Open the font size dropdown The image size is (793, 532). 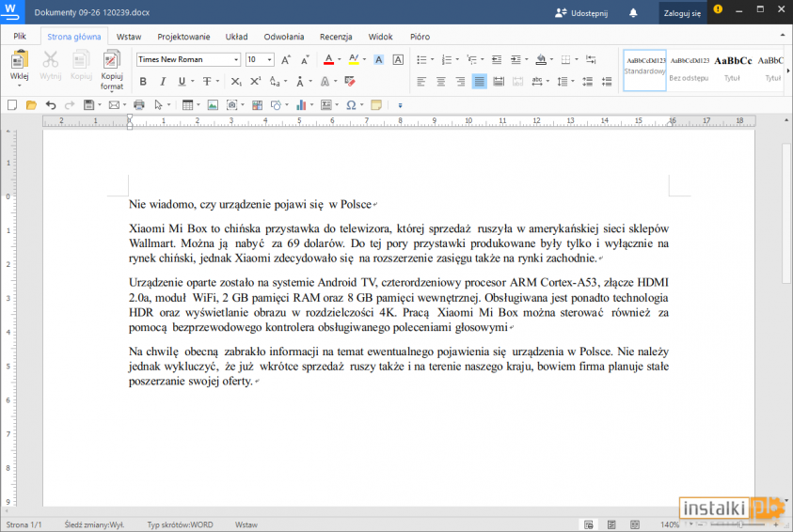pos(270,59)
